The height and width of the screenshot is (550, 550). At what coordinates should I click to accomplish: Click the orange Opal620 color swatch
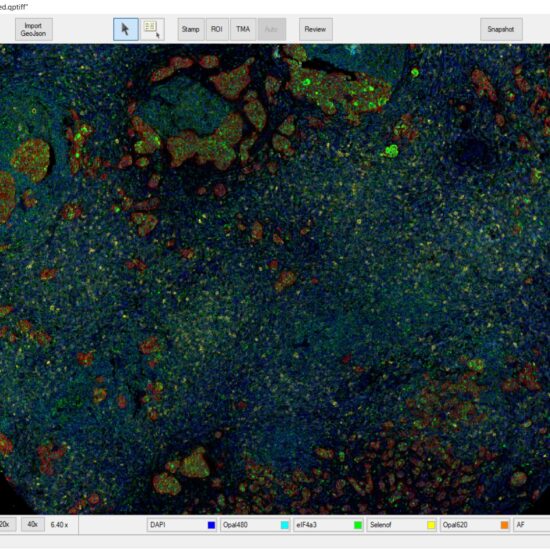[x=504, y=525]
